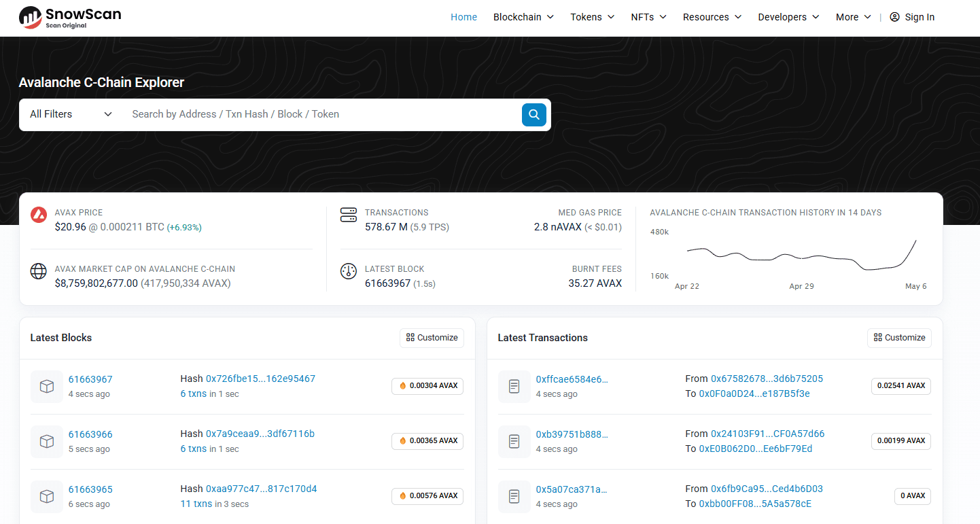
Task: Open recipient address 0xbb00FF08...5A5a578cE
Action: [755, 504]
